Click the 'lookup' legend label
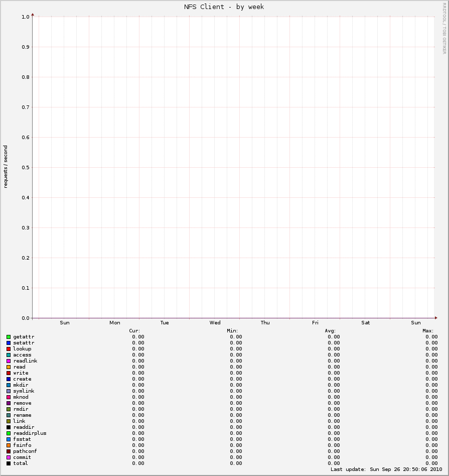 point(22,349)
